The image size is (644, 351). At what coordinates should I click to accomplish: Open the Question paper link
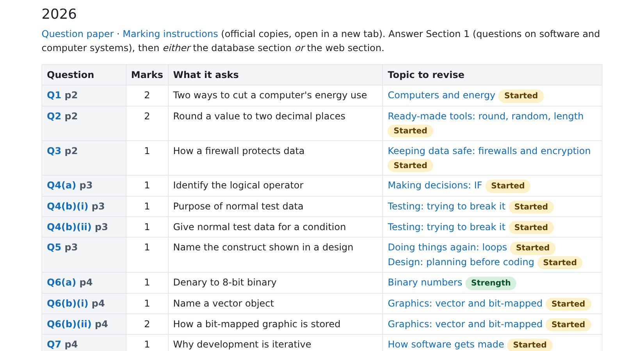[x=78, y=34]
